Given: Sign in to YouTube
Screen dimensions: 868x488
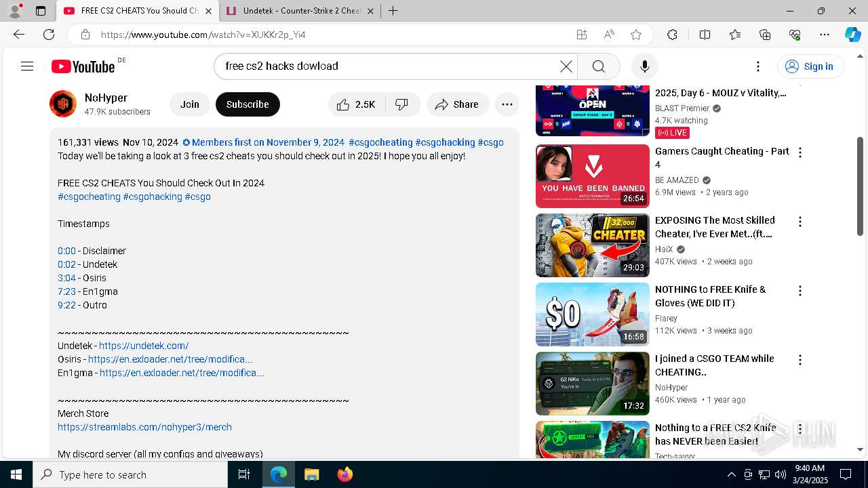Looking at the screenshot, I should click(x=810, y=66).
